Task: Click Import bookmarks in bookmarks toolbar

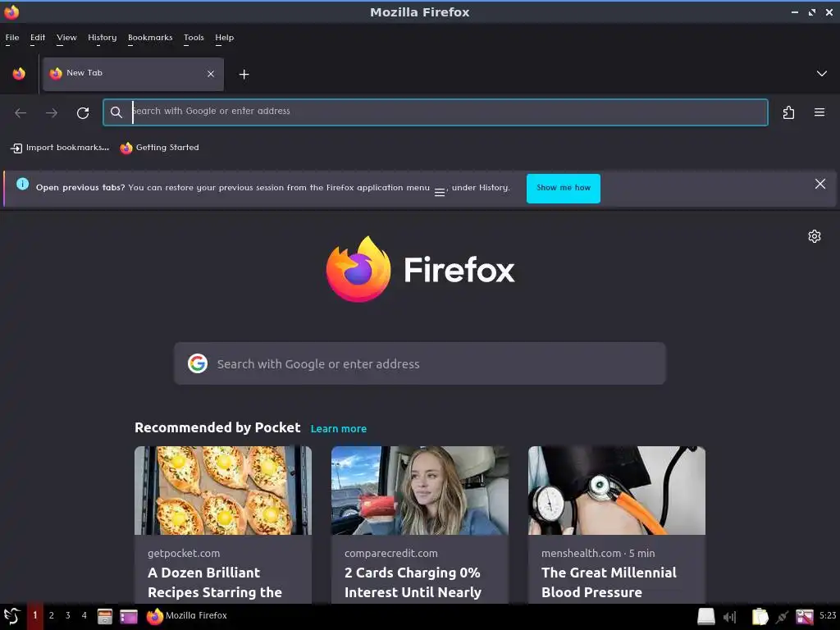Action: [x=60, y=148]
